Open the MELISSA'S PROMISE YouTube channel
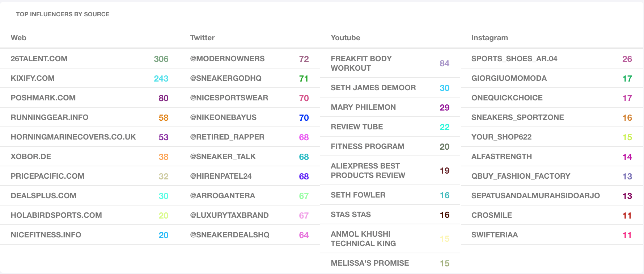The height and width of the screenshot is (274, 644). 370,263
